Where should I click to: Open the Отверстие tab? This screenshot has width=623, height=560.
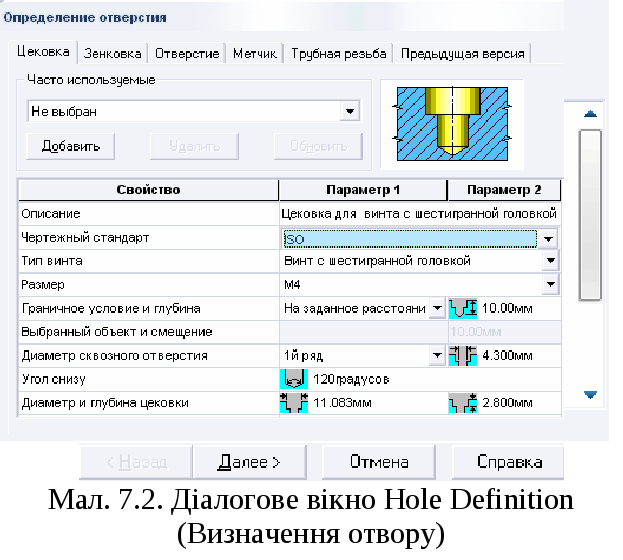click(x=187, y=54)
